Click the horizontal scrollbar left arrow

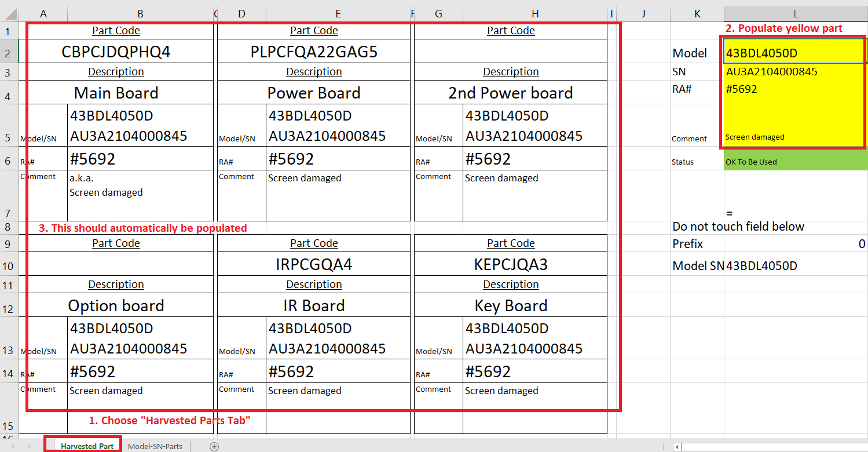[676, 447]
